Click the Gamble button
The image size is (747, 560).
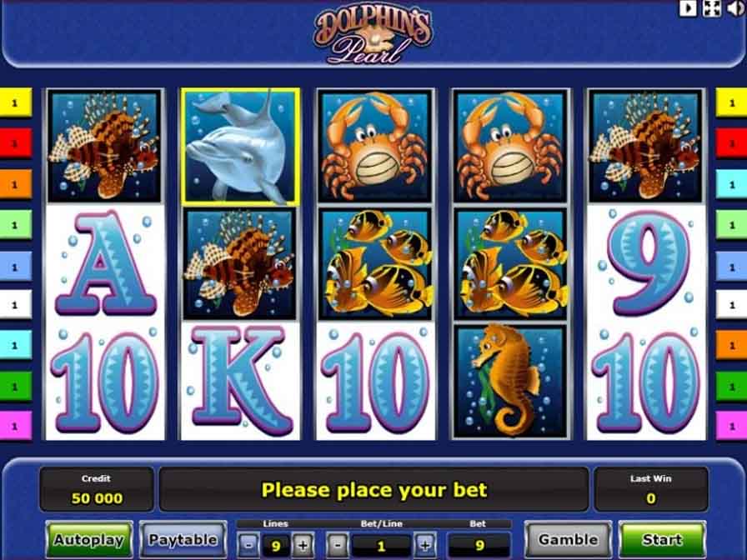(x=568, y=539)
